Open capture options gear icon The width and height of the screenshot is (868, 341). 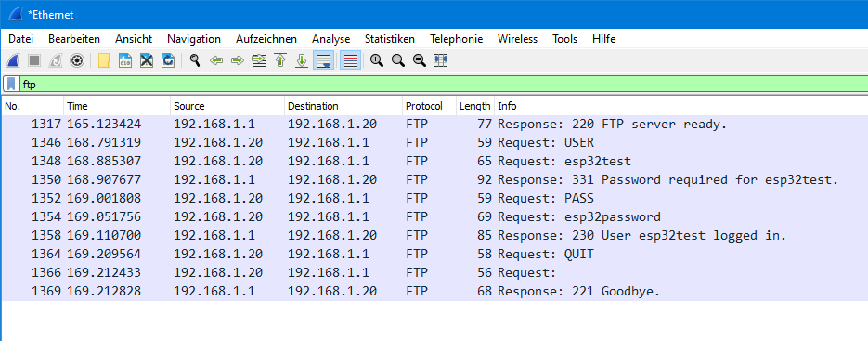(77, 60)
